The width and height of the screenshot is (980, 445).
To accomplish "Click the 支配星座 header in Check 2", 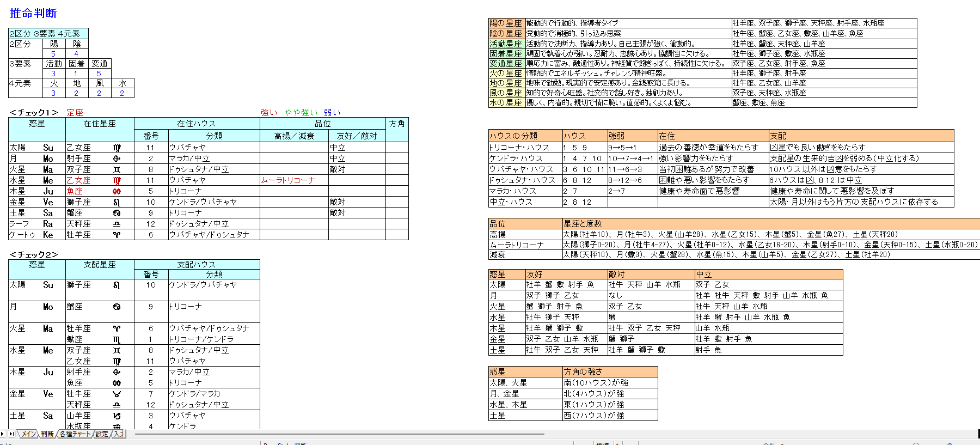I will pyautogui.click(x=100, y=265).
